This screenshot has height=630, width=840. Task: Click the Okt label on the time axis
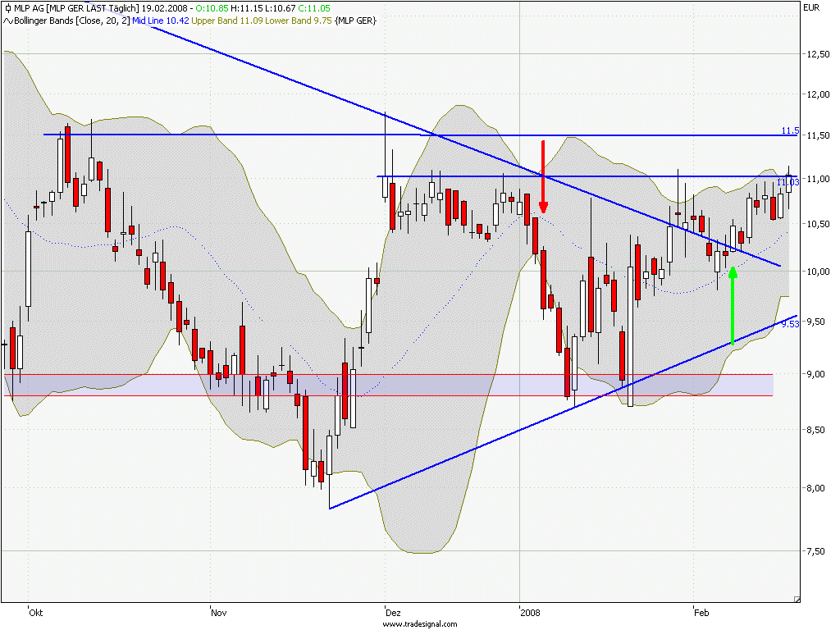pyautogui.click(x=36, y=613)
